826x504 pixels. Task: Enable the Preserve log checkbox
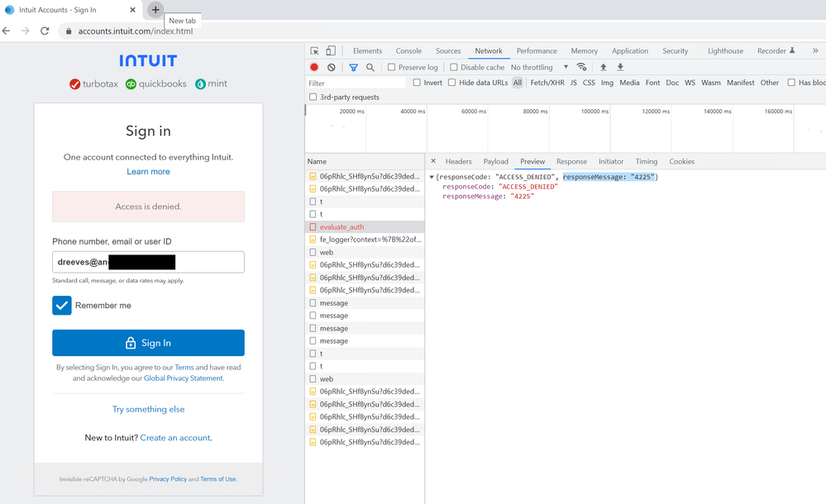[x=392, y=68]
